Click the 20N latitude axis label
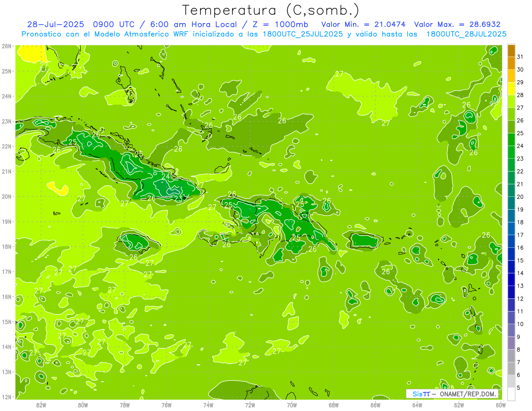532x411 pixels. click(x=7, y=196)
